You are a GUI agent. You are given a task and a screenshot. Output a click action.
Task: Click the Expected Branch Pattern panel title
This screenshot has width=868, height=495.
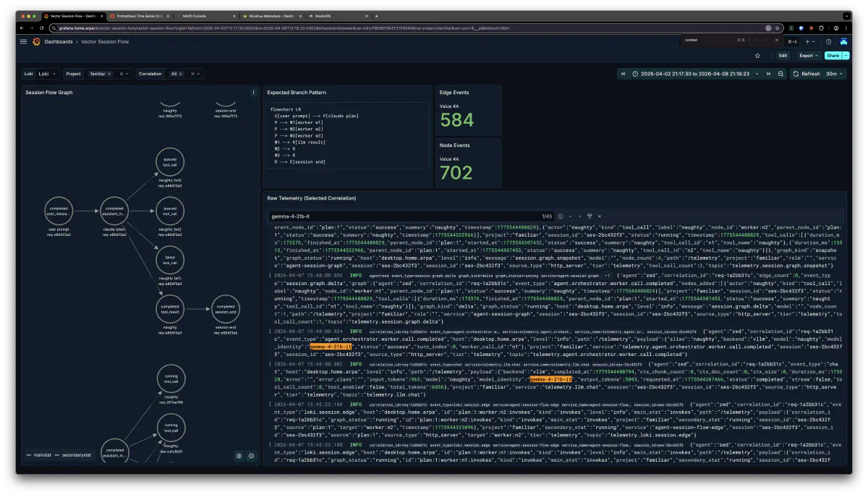(297, 93)
